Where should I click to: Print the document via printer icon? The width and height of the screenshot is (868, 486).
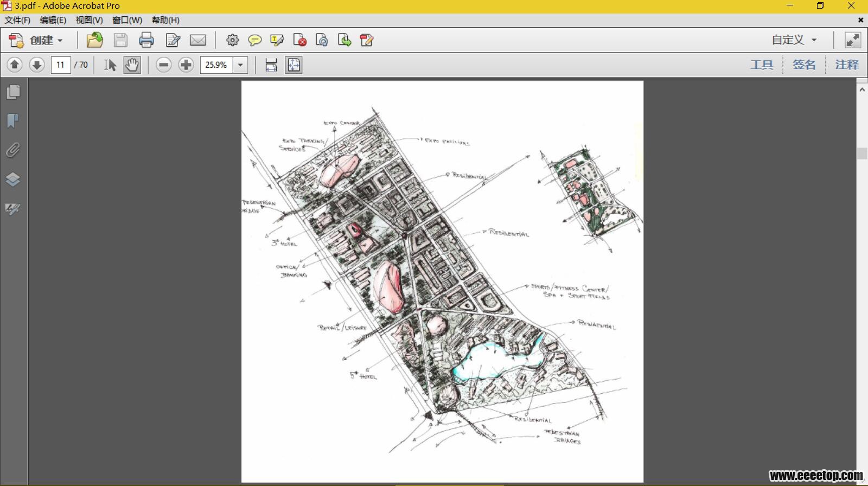(146, 40)
